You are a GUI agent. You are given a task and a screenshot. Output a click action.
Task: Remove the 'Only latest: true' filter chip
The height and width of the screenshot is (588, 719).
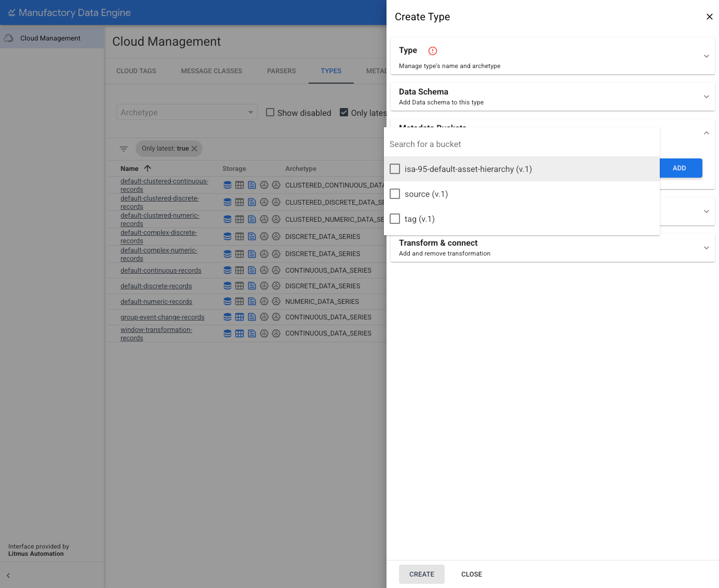click(x=194, y=149)
